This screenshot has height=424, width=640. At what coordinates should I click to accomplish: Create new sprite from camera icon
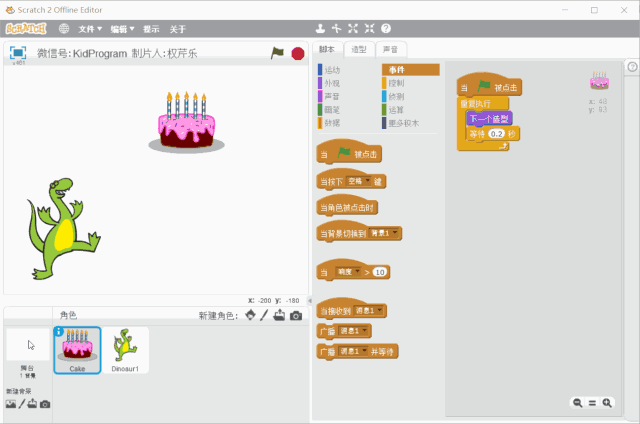[x=296, y=316]
